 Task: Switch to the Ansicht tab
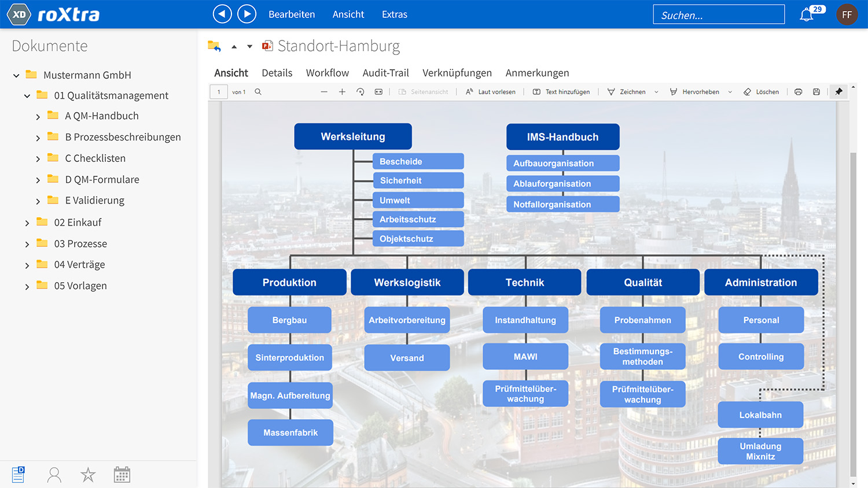[231, 73]
